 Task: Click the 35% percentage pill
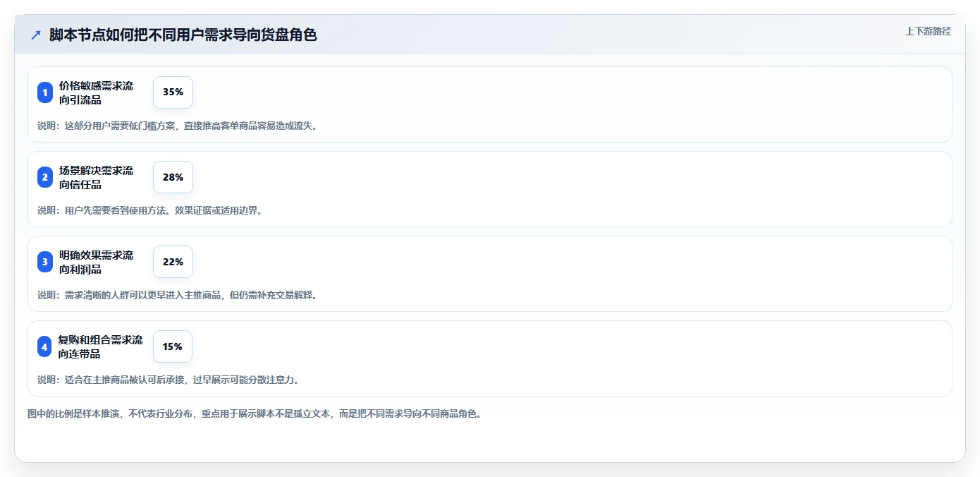[173, 92]
